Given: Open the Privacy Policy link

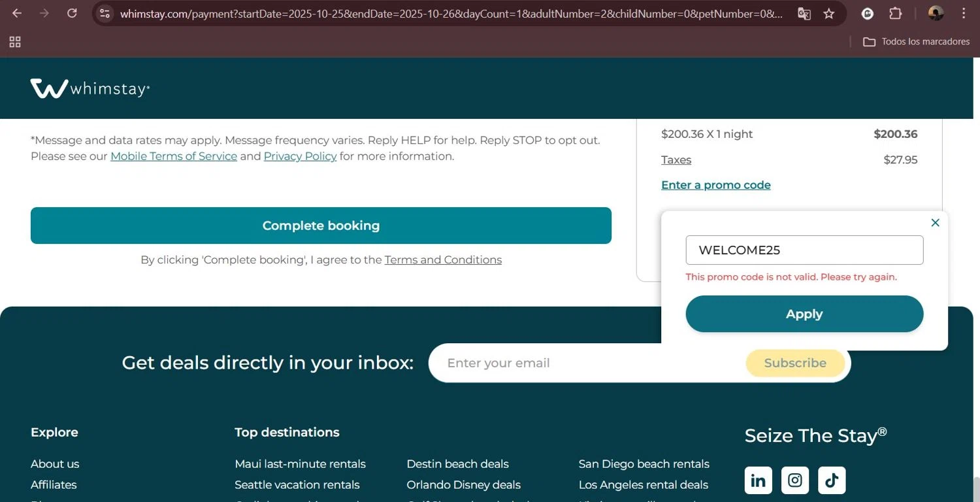Looking at the screenshot, I should coord(300,156).
